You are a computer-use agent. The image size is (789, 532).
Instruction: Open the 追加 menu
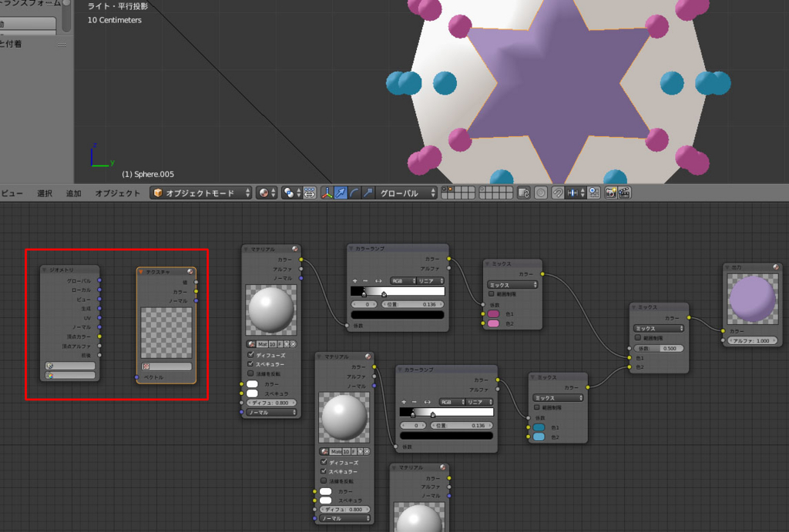coord(74,193)
